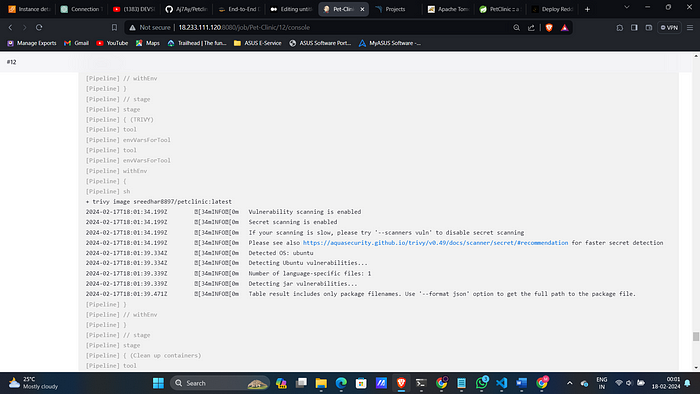700x394 pixels.
Task: Open the YouTube bookmark
Action: pyautogui.click(x=112, y=43)
